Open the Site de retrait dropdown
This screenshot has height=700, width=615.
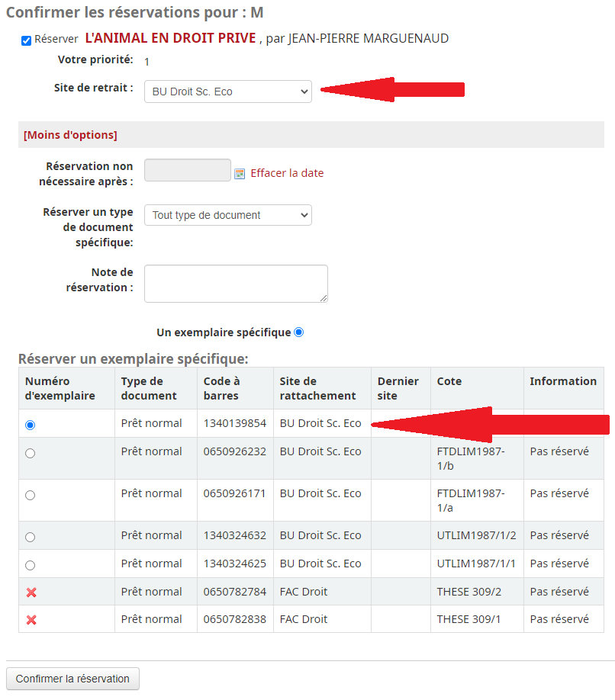[227, 92]
